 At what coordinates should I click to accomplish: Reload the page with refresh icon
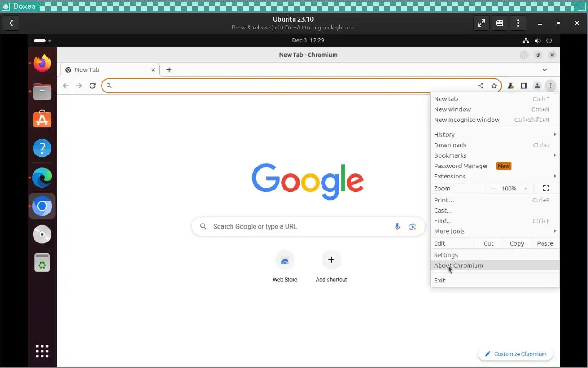(x=92, y=86)
